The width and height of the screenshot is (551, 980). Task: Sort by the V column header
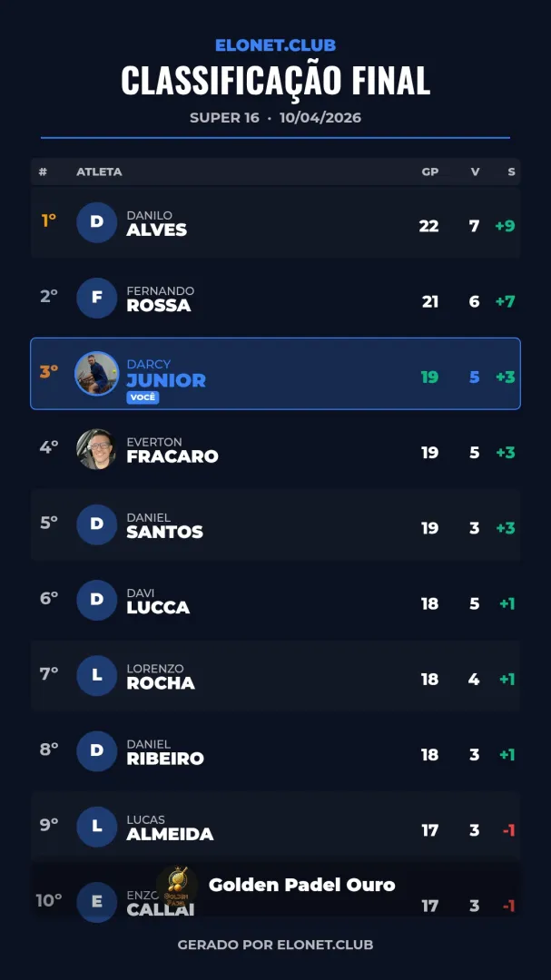475,171
